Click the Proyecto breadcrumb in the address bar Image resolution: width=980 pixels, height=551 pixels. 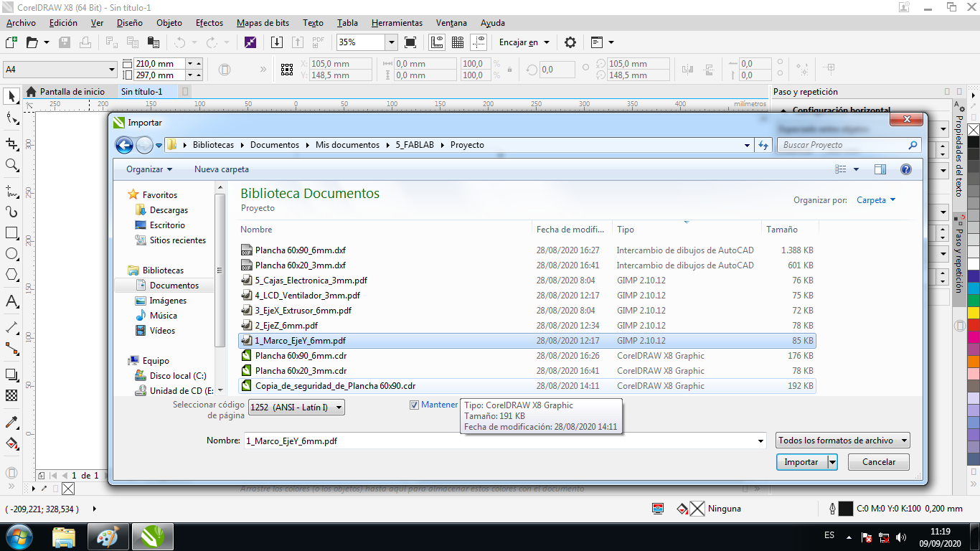point(467,145)
